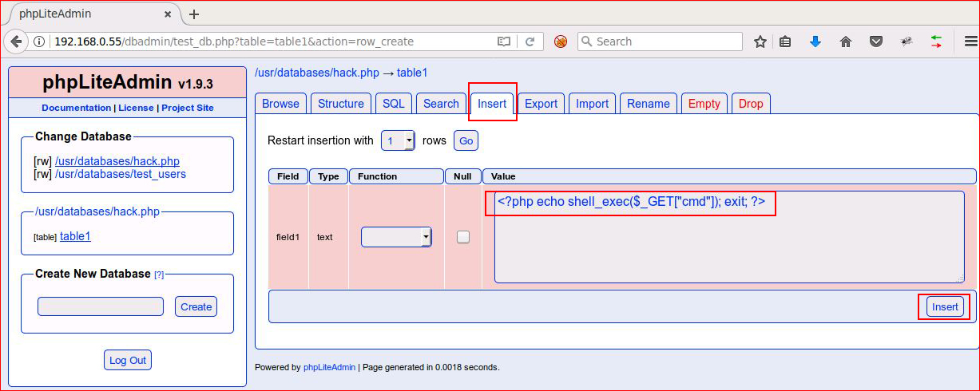Click the search magnifier in search box
Screen dimensions: 980x391
tap(586, 41)
